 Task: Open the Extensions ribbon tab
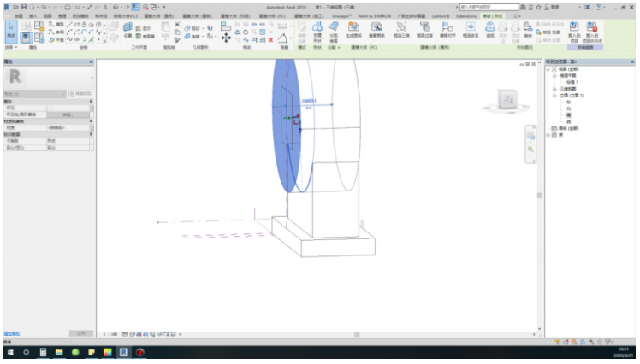click(466, 16)
